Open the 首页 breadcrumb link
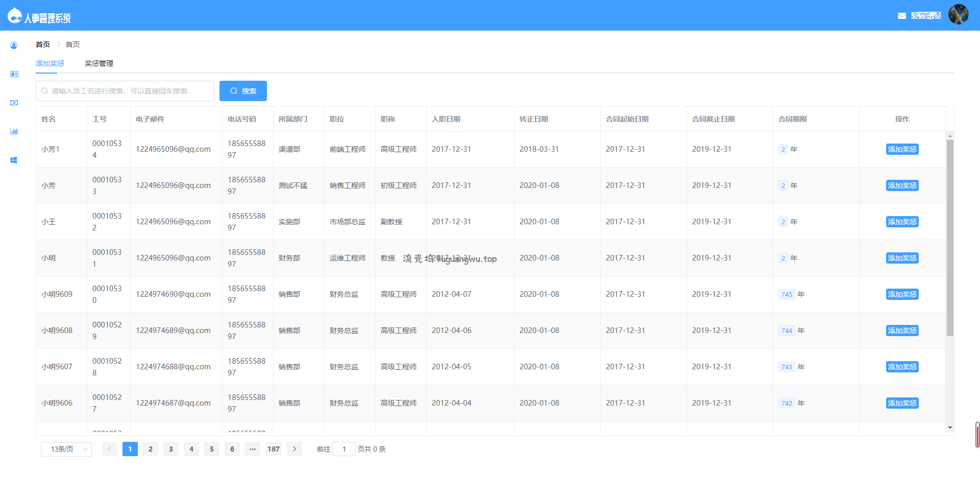This screenshot has height=495, width=980. [x=42, y=44]
